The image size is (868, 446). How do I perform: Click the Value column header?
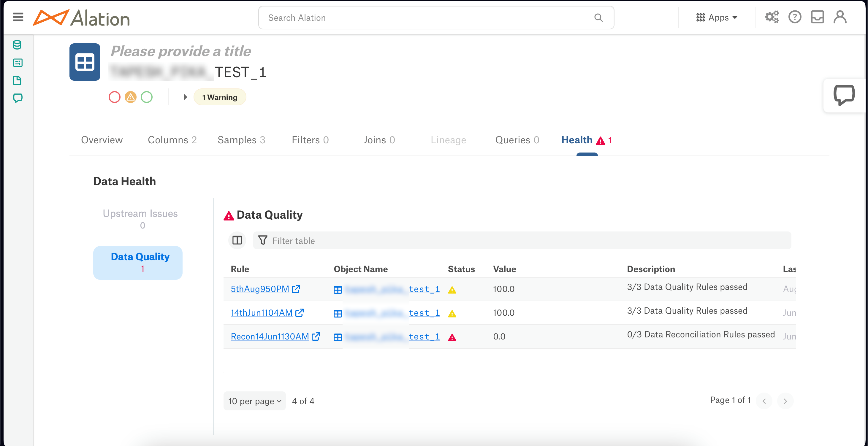coord(504,269)
